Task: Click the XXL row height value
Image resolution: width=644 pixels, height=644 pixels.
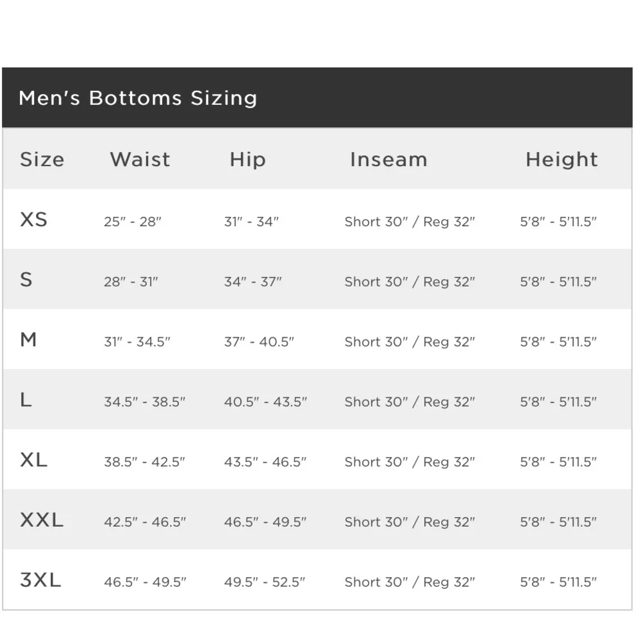Action: [558, 522]
